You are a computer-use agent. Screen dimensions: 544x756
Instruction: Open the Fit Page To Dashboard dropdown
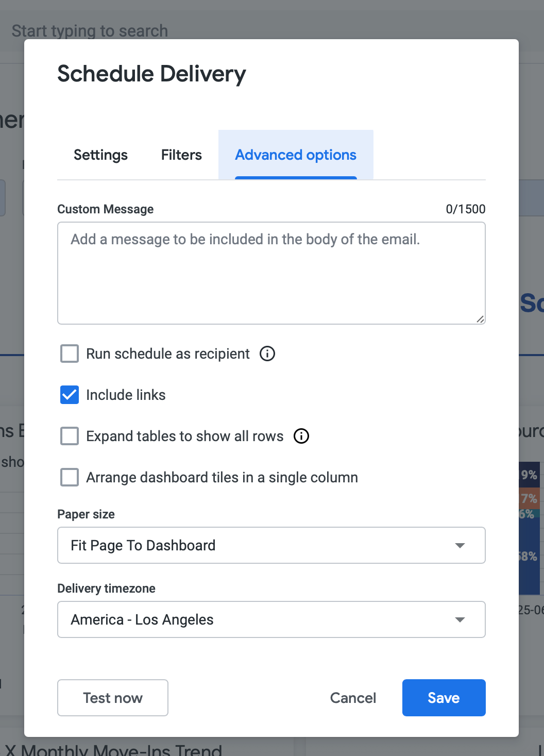258,545
